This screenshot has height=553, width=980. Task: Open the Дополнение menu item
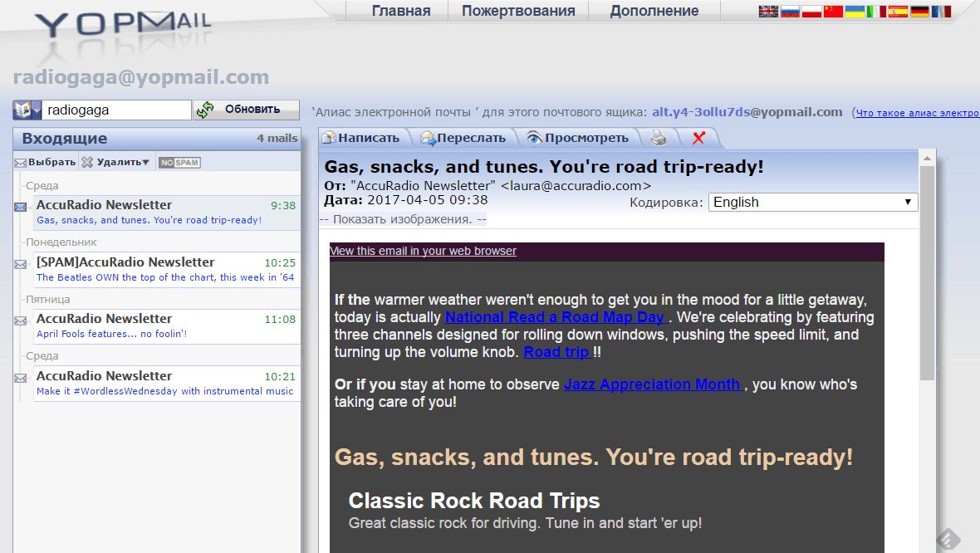[654, 12]
